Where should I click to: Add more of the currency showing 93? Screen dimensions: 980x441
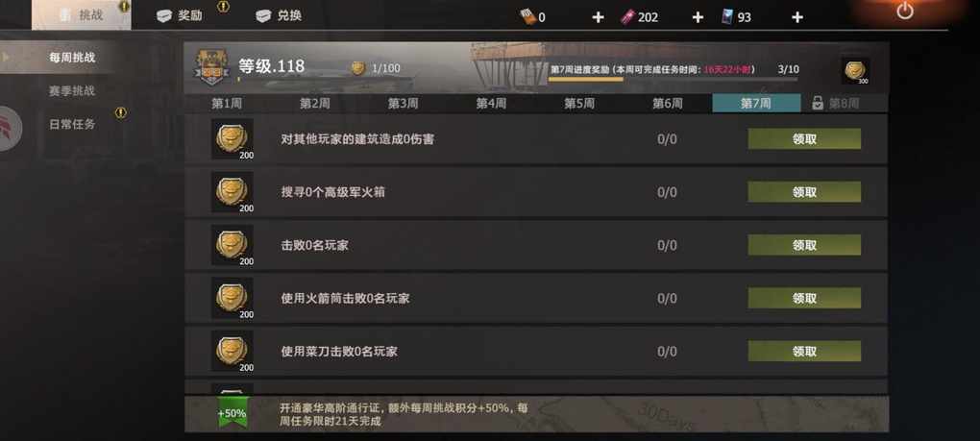796,17
